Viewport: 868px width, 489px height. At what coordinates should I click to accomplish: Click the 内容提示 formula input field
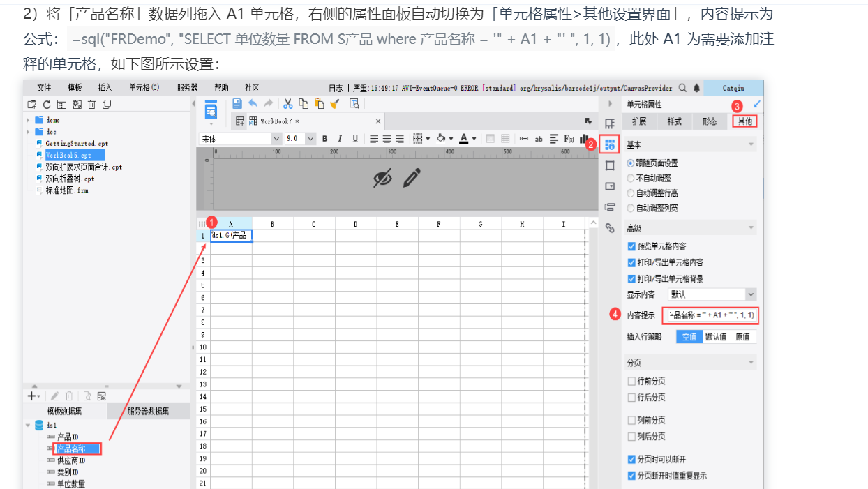(x=712, y=315)
